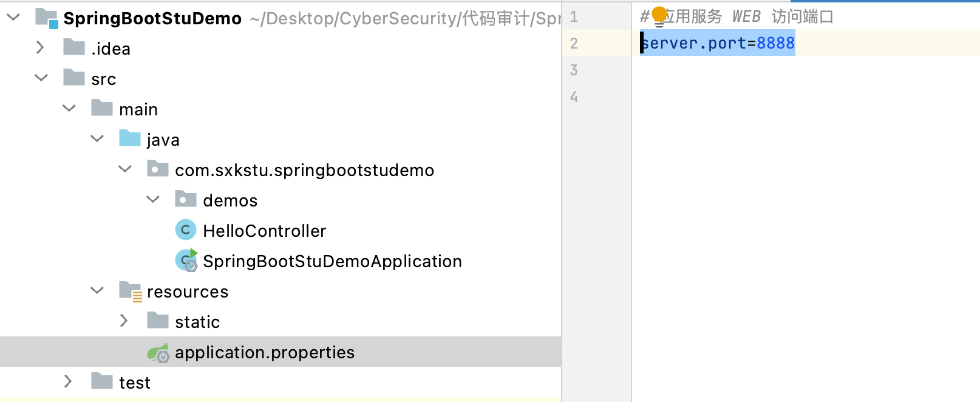
Task: Click the server.port=8888 text in editor
Action: point(718,43)
